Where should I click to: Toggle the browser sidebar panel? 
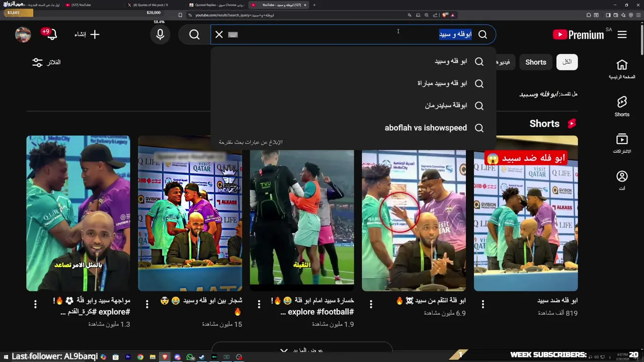[x=608, y=15]
